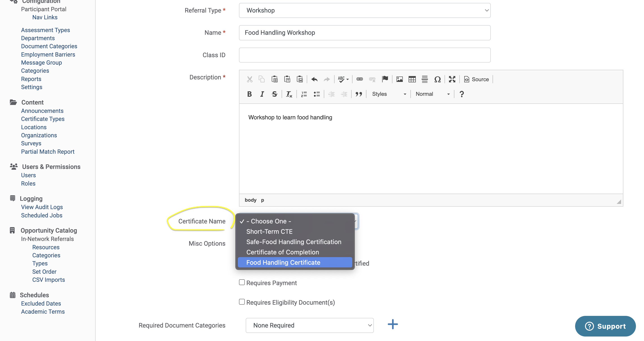Check Requires Eligibility Document(s) box

point(242,302)
